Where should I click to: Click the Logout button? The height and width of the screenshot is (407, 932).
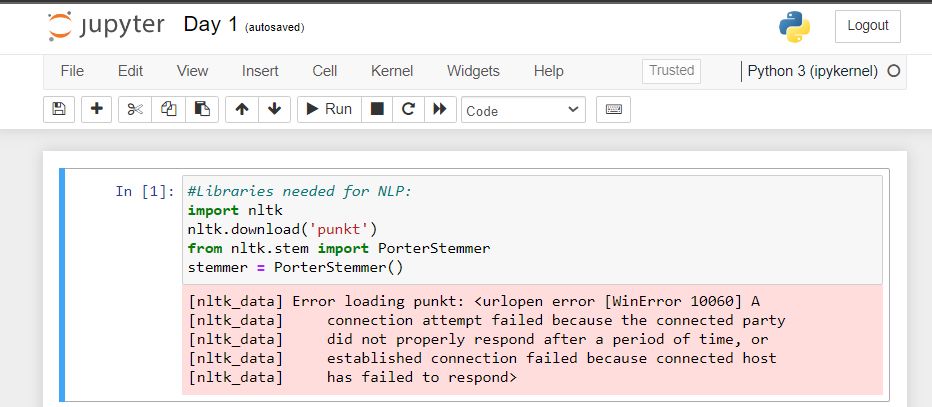(x=868, y=26)
